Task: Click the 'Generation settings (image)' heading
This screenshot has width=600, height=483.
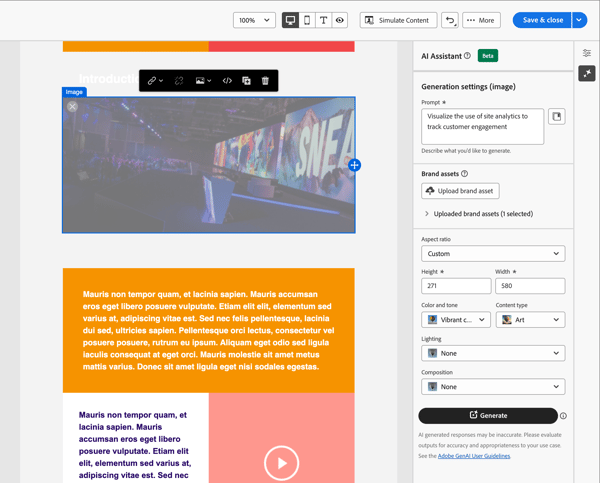Action: click(468, 87)
